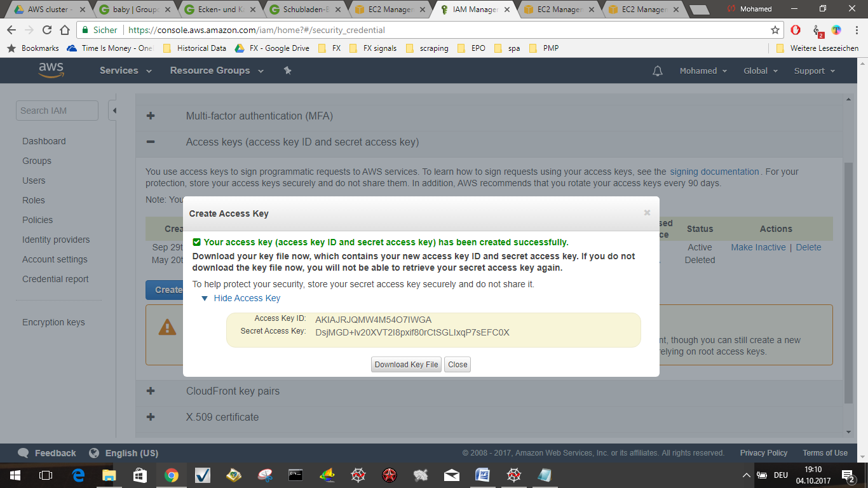Click the pin shortcut icon in AWS navbar

click(x=287, y=71)
